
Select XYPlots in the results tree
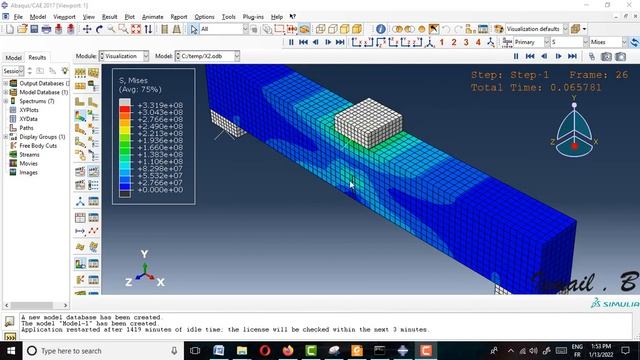tap(29, 110)
